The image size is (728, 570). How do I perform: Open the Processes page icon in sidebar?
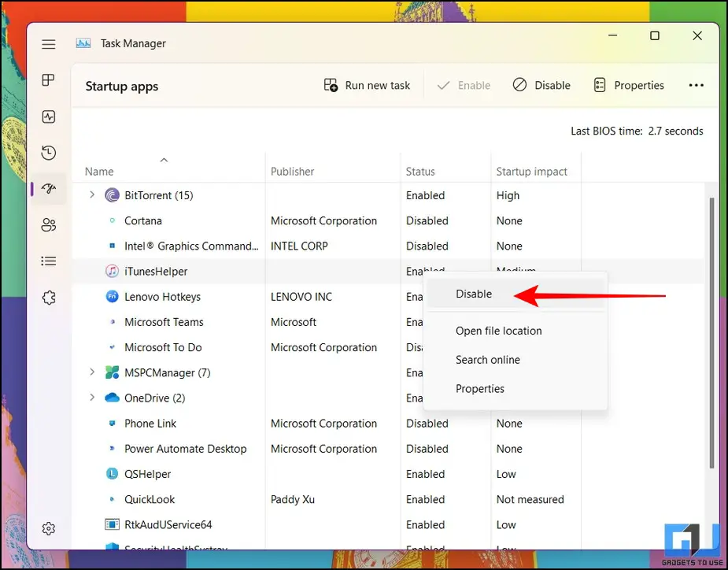(x=48, y=80)
